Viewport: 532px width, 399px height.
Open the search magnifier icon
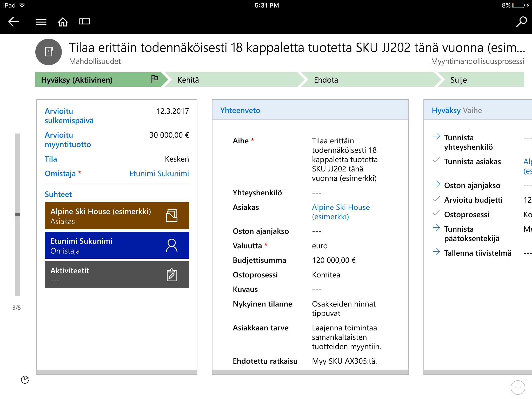[x=521, y=22]
